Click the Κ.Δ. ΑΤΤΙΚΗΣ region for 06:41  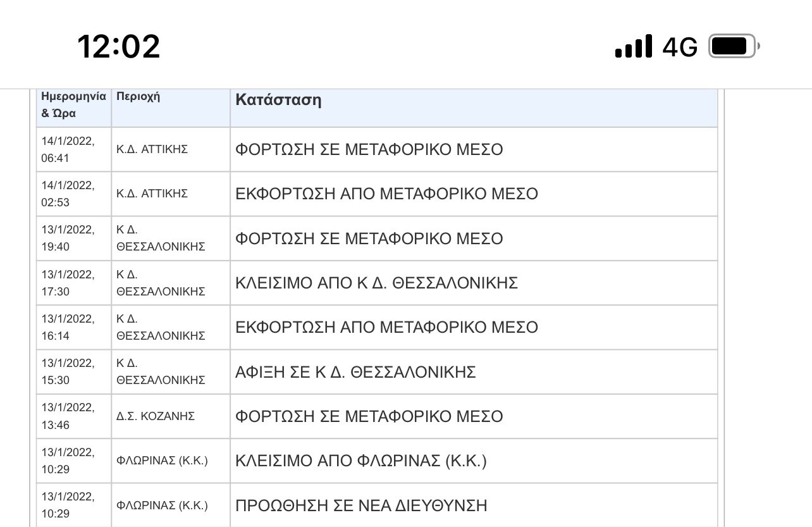pos(152,149)
